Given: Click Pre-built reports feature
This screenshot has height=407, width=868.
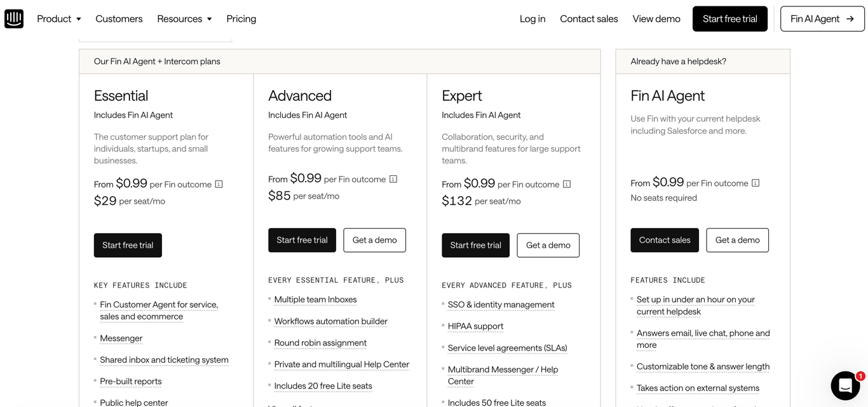Looking at the screenshot, I should (131, 382).
